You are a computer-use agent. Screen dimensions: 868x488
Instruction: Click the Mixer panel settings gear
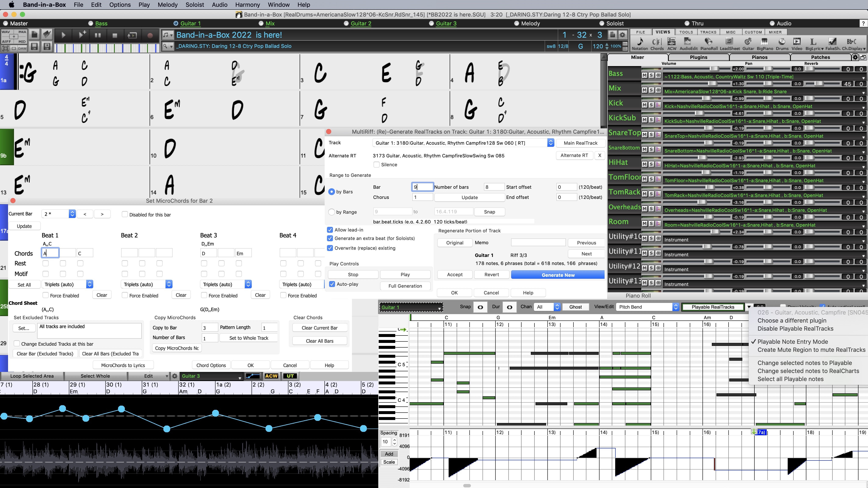[855, 57]
